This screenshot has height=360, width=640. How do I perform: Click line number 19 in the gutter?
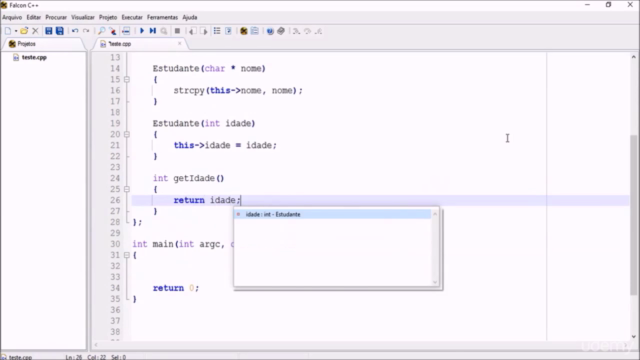point(115,123)
